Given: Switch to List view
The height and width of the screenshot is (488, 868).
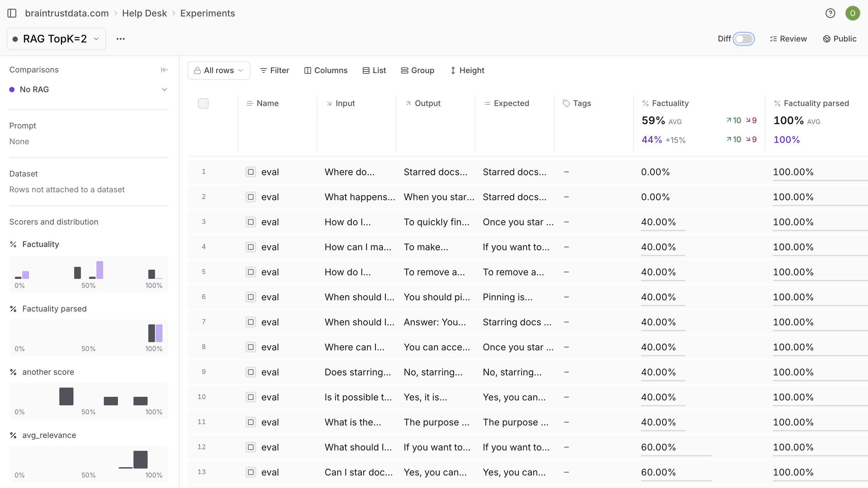Looking at the screenshot, I should click(x=374, y=70).
